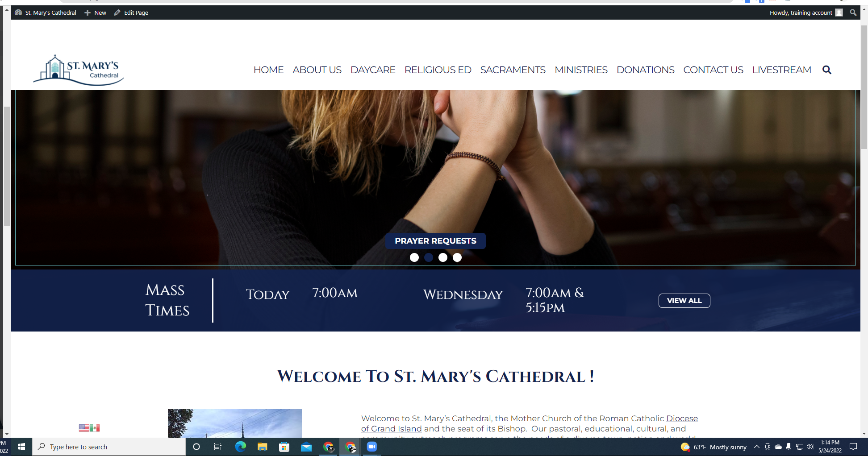The height and width of the screenshot is (456, 868).
Task: Switch language using the US flag
Action: pyautogui.click(x=83, y=428)
